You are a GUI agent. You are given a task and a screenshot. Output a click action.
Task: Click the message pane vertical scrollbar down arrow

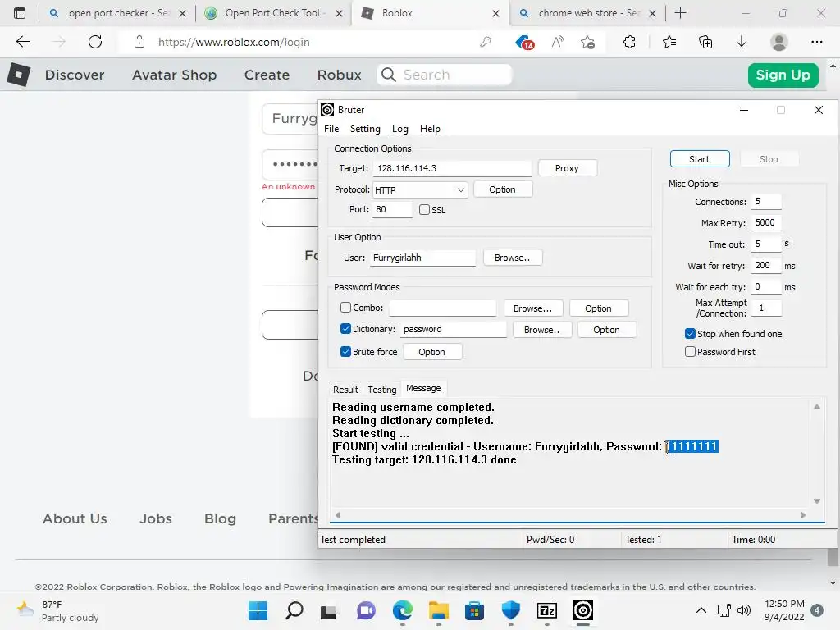[816, 501]
